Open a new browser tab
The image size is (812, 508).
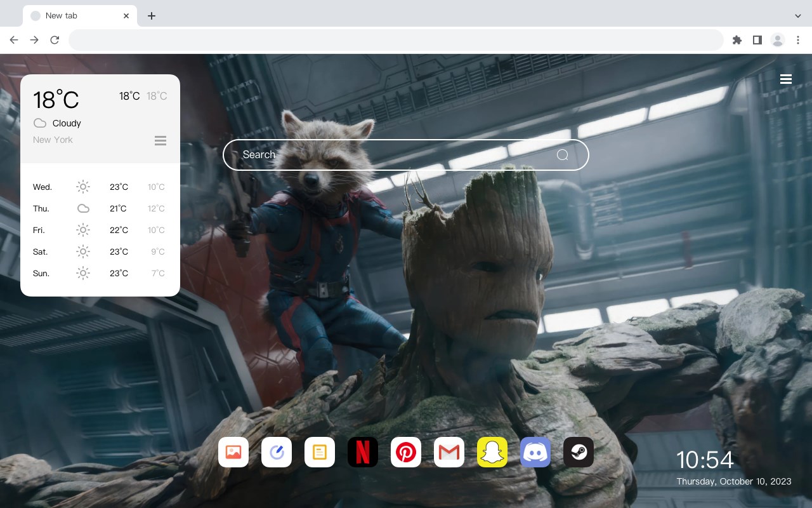tap(151, 16)
